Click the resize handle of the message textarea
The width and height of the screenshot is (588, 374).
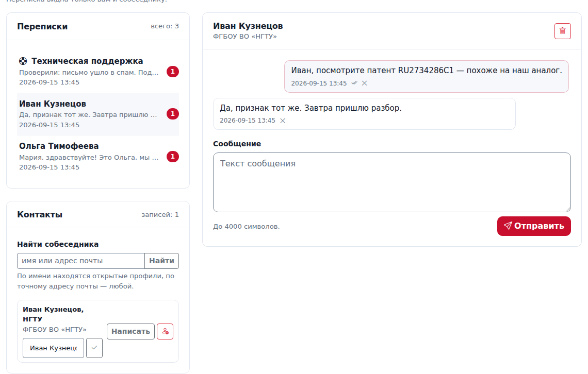(568, 209)
